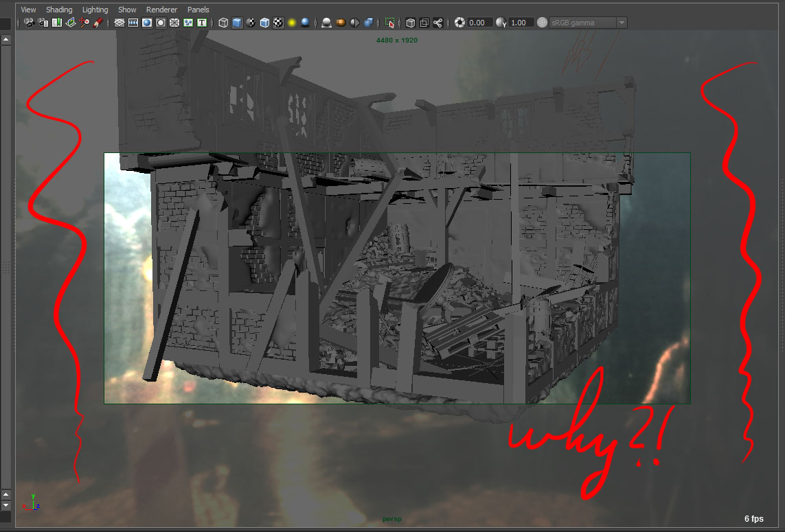Open the sRGB gamma view transform dropdown

pos(621,23)
